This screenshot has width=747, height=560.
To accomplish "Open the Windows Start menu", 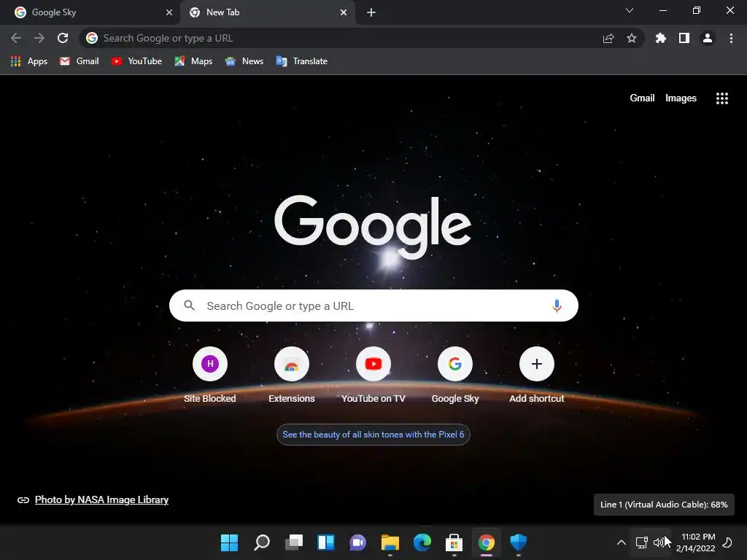I will (x=229, y=542).
